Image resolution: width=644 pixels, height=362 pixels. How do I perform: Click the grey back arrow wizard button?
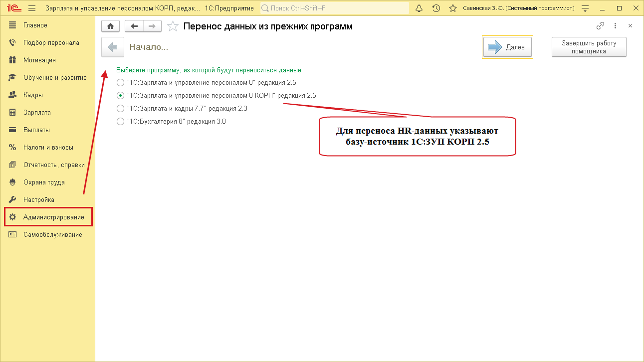point(113,47)
